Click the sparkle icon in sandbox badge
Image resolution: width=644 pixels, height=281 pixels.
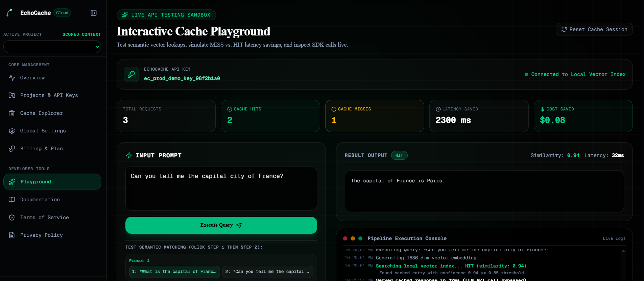coord(125,15)
